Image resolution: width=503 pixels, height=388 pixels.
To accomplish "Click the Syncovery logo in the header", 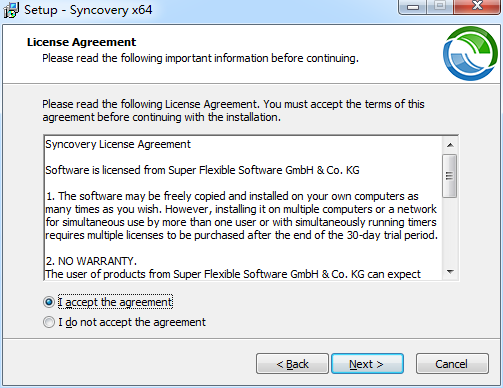I will (x=470, y=53).
